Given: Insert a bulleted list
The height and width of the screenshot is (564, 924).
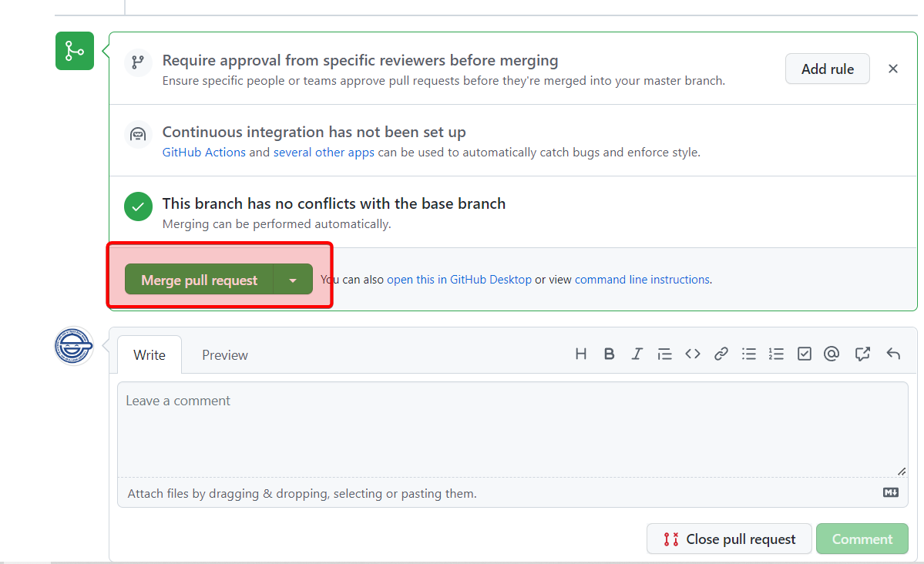Looking at the screenshot, I should click(748, 354).
